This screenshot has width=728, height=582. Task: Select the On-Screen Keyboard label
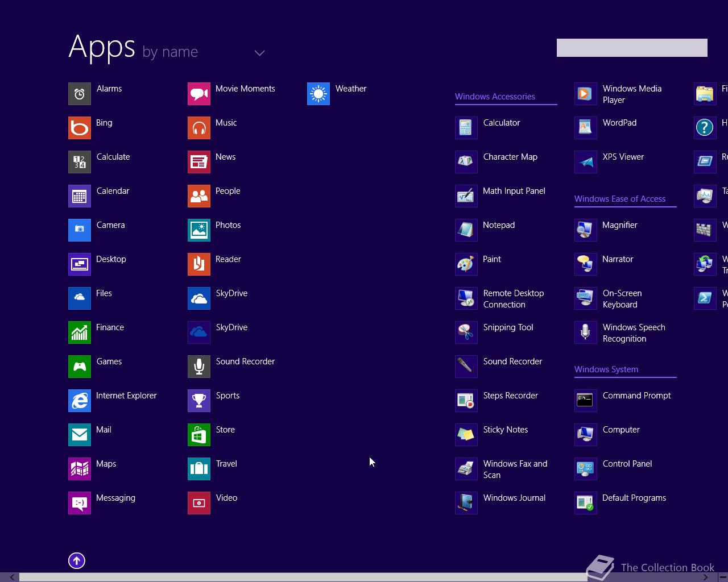(622, 299)
